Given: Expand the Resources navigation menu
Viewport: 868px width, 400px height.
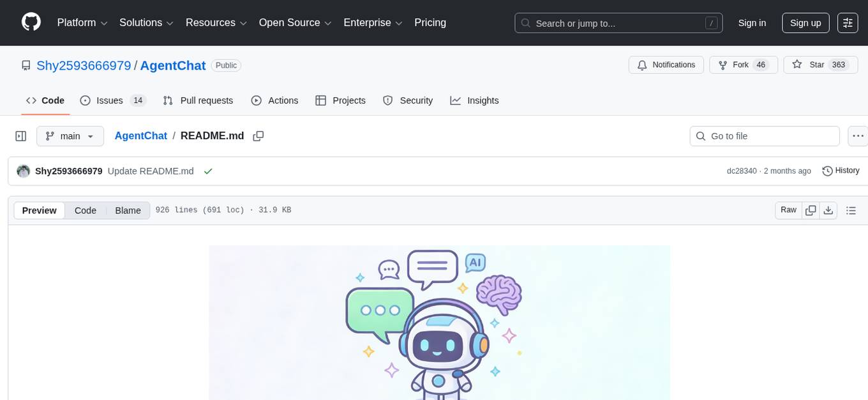Looking at the screenshot, I should tap(216, 22).
